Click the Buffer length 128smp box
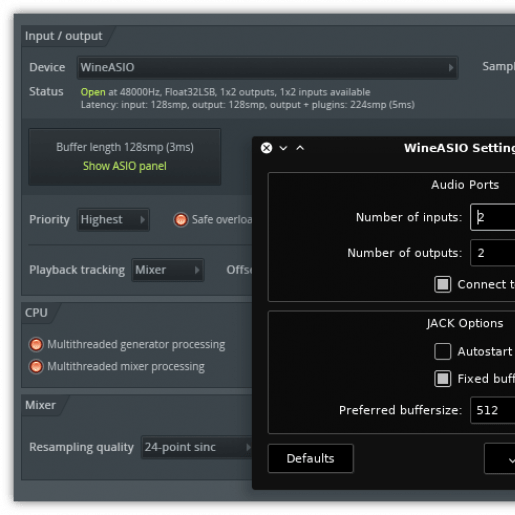 tap(125, 157)
